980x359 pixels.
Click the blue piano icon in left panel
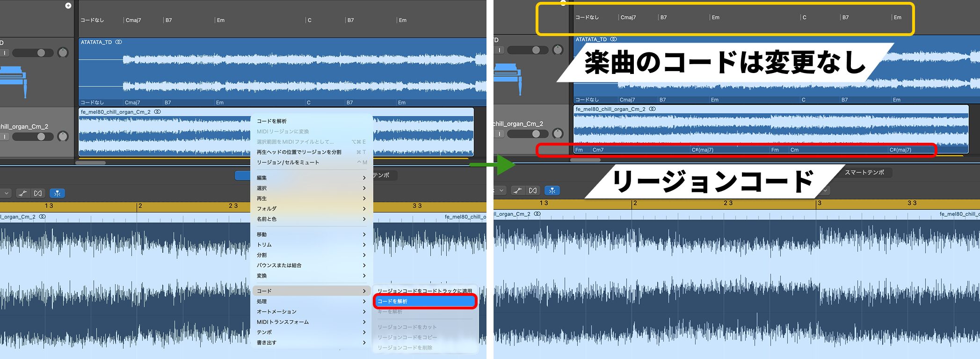[13, 81]
